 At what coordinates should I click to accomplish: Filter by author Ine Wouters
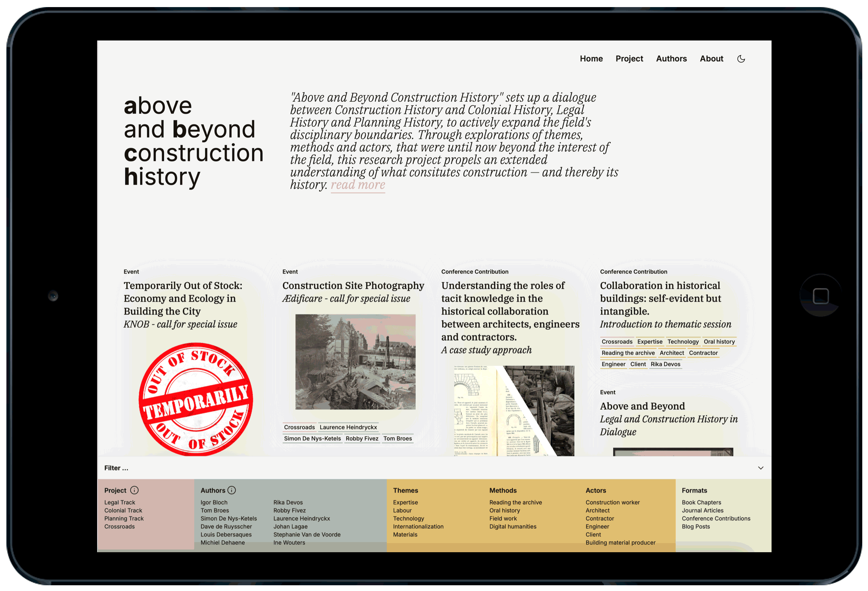pyautogui.click(x=289, y=542)
